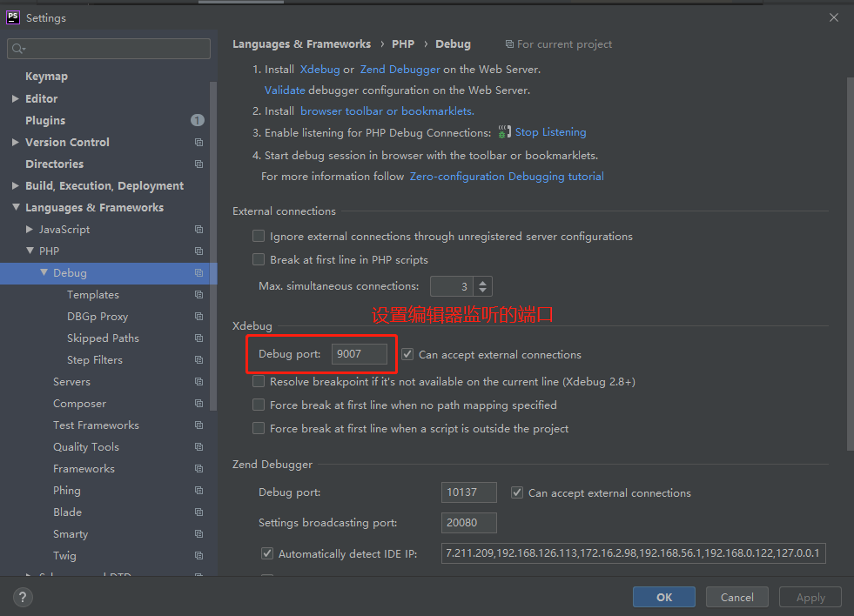This screenshot has height=616, width=854.
Task: Expand the Editor settings group
Action: pos(16,98)
